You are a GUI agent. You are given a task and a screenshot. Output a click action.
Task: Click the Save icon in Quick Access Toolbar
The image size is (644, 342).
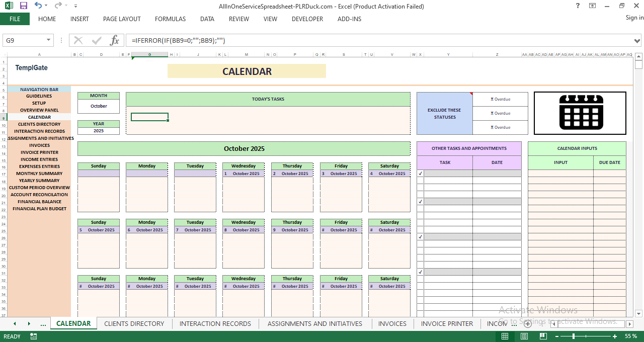pos(23,6)
